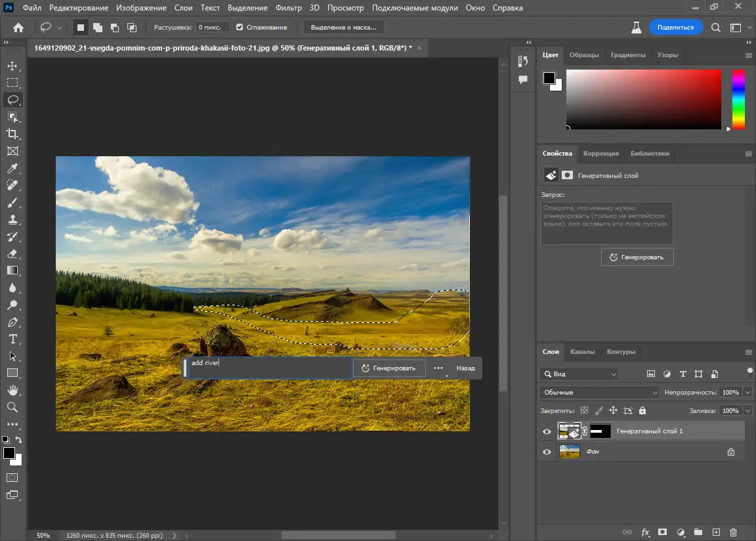This screenshot has height=541, width=756.
Task: Select the Move tool
Action: pyautogui.click(x=13, y=66)
